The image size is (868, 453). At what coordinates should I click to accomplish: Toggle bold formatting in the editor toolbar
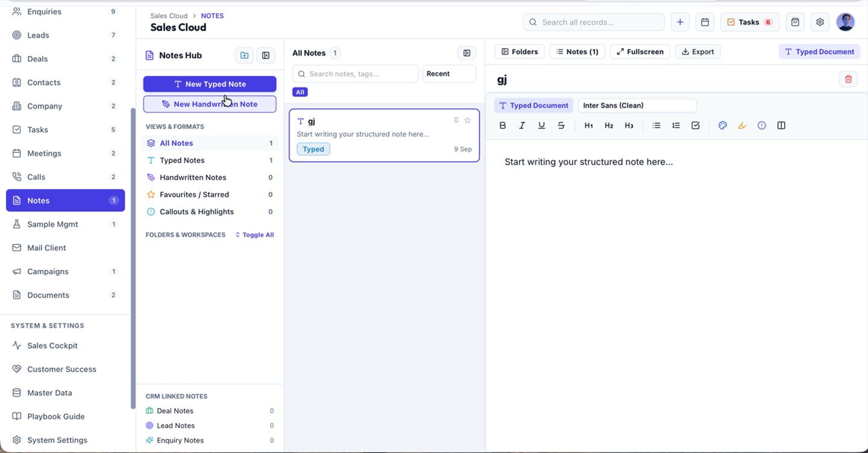point(503,125)
